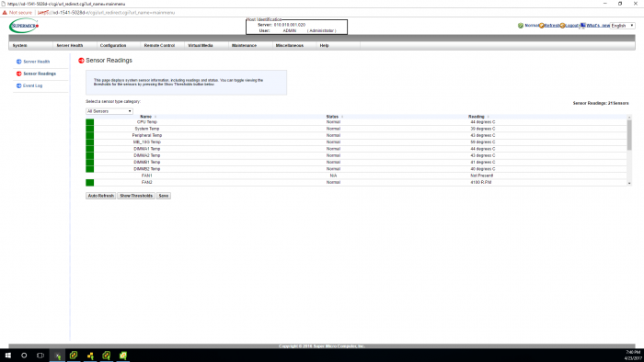
Task: Click the sensor table scrollbar down arrow
Action: (629, 183)
